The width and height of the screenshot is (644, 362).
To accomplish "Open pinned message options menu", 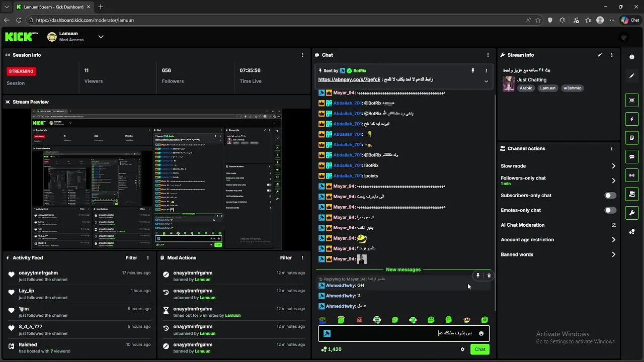I will point(486,71).
